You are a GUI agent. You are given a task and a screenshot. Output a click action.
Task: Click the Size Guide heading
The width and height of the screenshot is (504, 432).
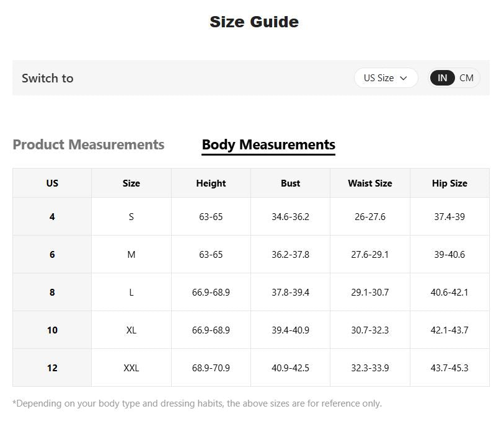click(254, 22)
